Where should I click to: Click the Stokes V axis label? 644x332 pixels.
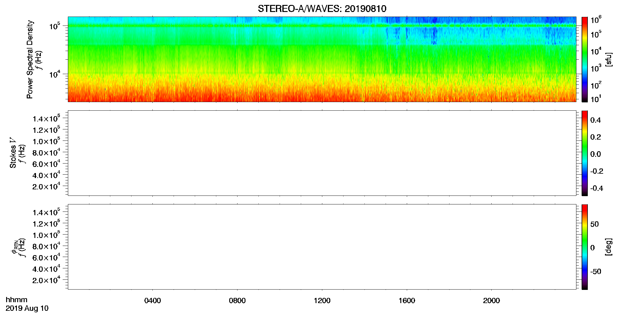(13, 153)
